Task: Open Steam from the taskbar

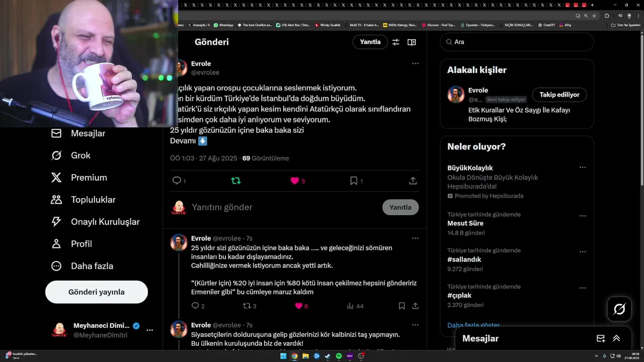Action: 328,356
